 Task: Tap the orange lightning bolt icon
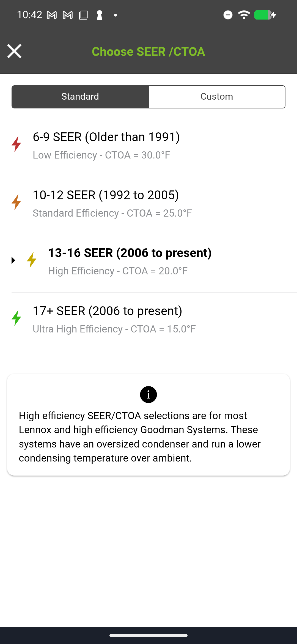tap(16, 202)
